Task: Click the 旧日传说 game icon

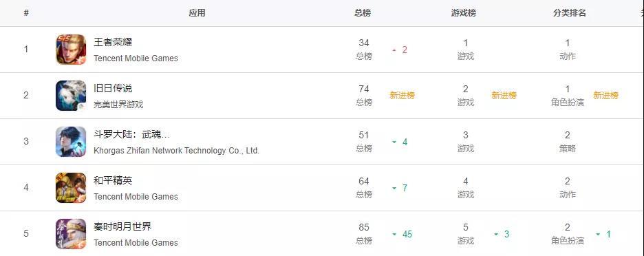Action: [71, 96]
